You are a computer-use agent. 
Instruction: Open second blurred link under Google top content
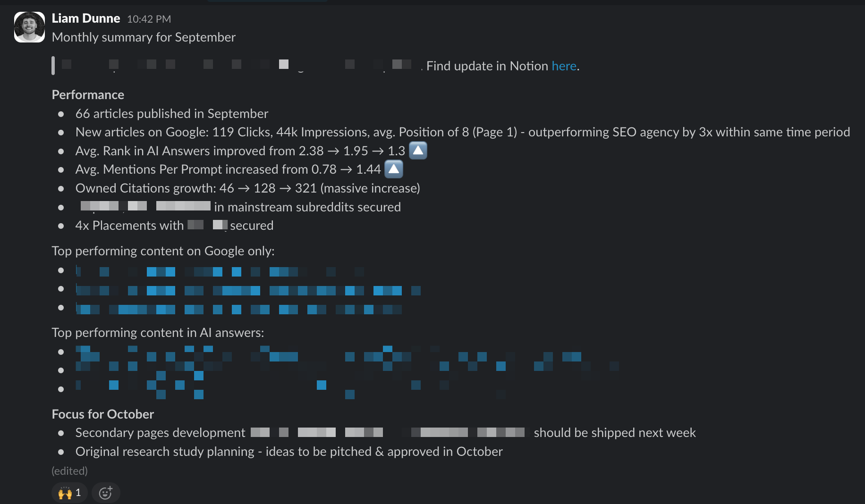tap(248, 290)
